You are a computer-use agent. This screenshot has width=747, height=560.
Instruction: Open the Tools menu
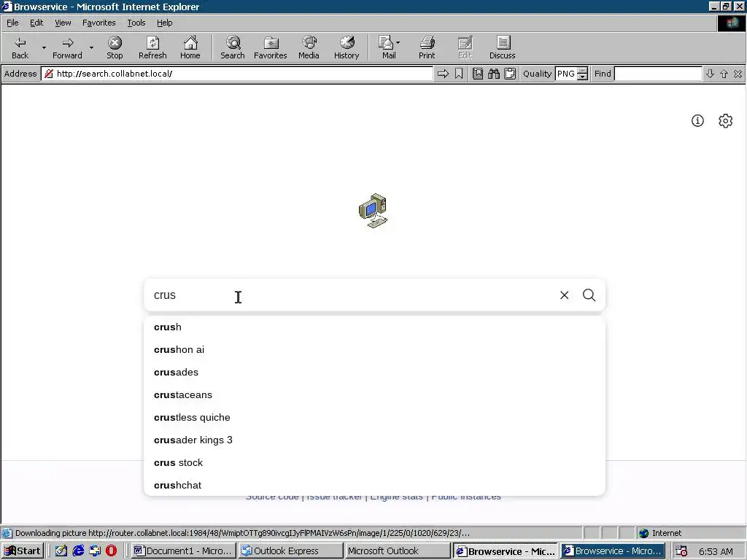pos(136,23)
